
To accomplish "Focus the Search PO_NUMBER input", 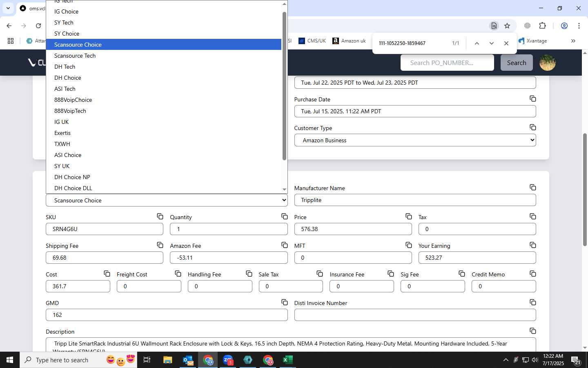I will click(447, 63).
